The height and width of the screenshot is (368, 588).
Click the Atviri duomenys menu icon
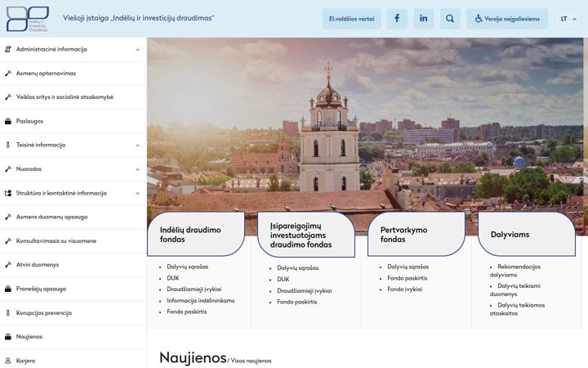pyautogui.click(x=8, y=265)
